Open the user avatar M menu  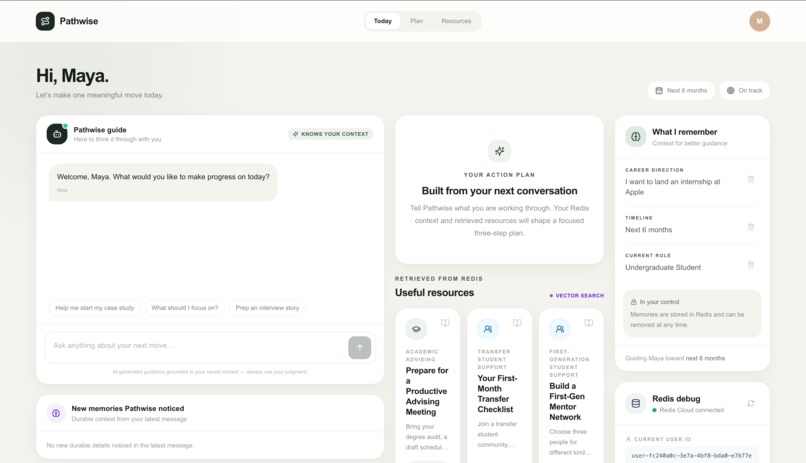tap(759, 21)
